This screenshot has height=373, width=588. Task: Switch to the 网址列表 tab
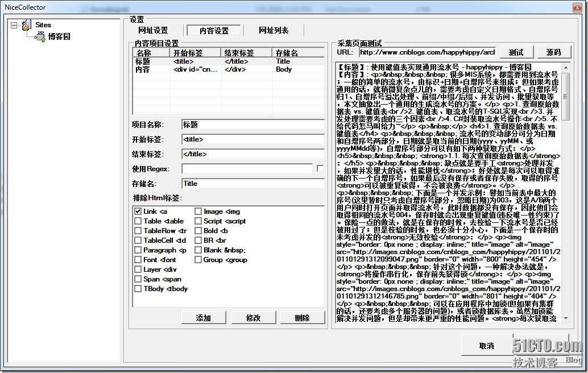click(274, 30)
